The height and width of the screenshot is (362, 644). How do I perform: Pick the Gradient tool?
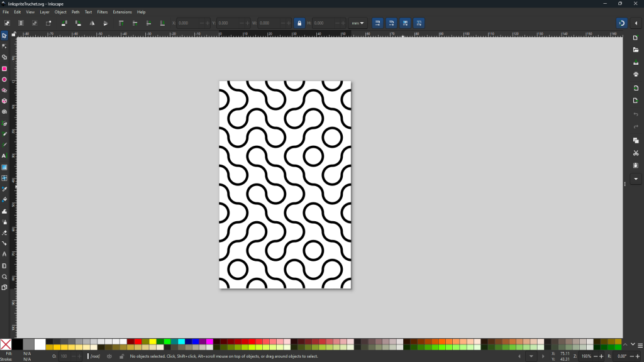pos(4,167)
